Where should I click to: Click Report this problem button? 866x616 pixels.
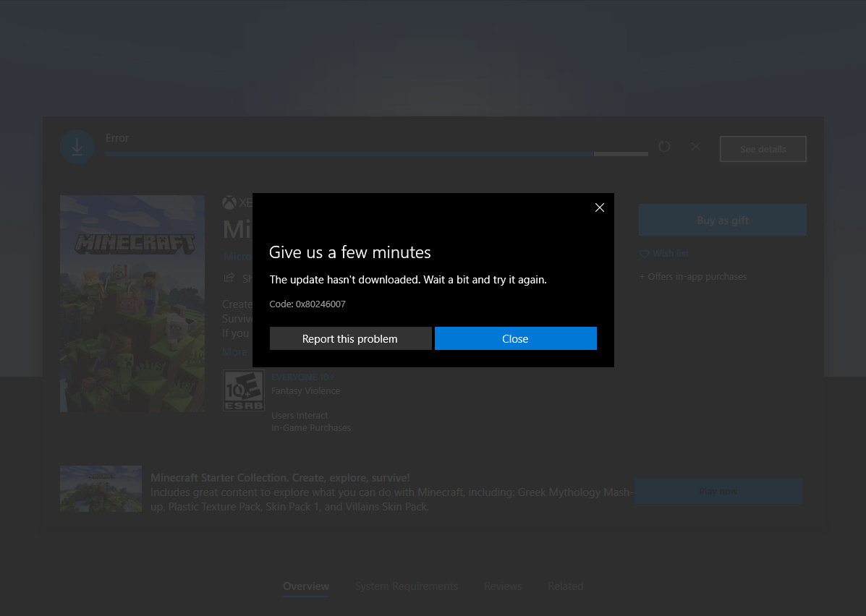350,338
